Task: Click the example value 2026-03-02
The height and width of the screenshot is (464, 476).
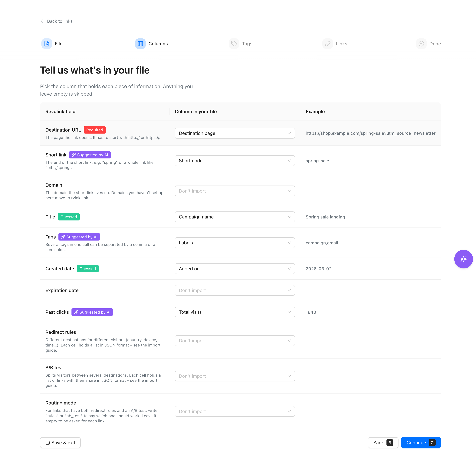Action: [x=319, y=269]
